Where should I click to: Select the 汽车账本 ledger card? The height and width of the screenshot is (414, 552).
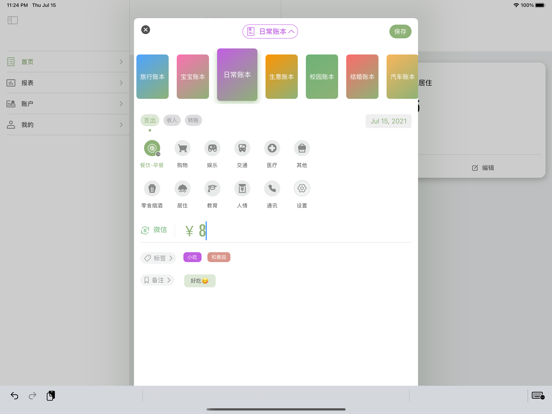(x=402, y=76)
